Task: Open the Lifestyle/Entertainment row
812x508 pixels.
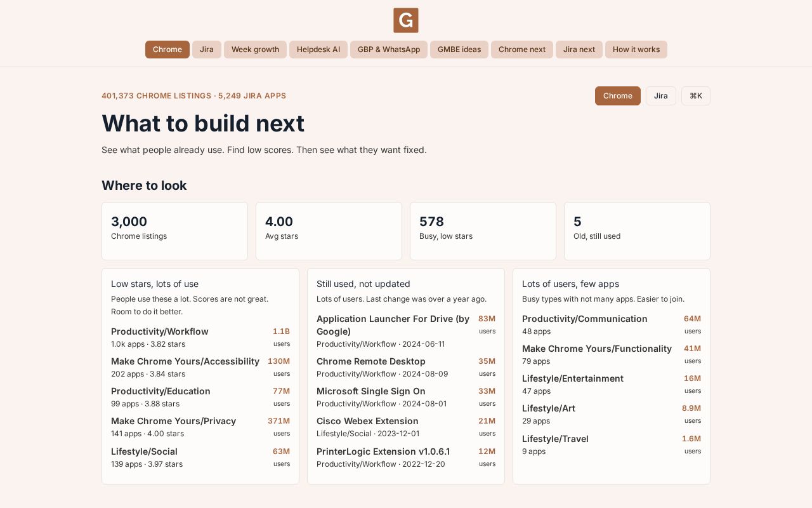Action: (x=612, y=384)
